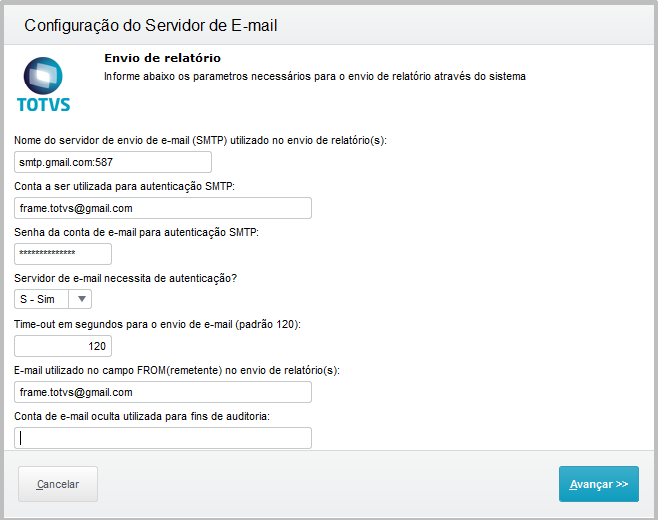This screenshot has width=658, height=520.
Task: Click the 'Conta de e-mail oculta' audit label
Action: point(142,416)
